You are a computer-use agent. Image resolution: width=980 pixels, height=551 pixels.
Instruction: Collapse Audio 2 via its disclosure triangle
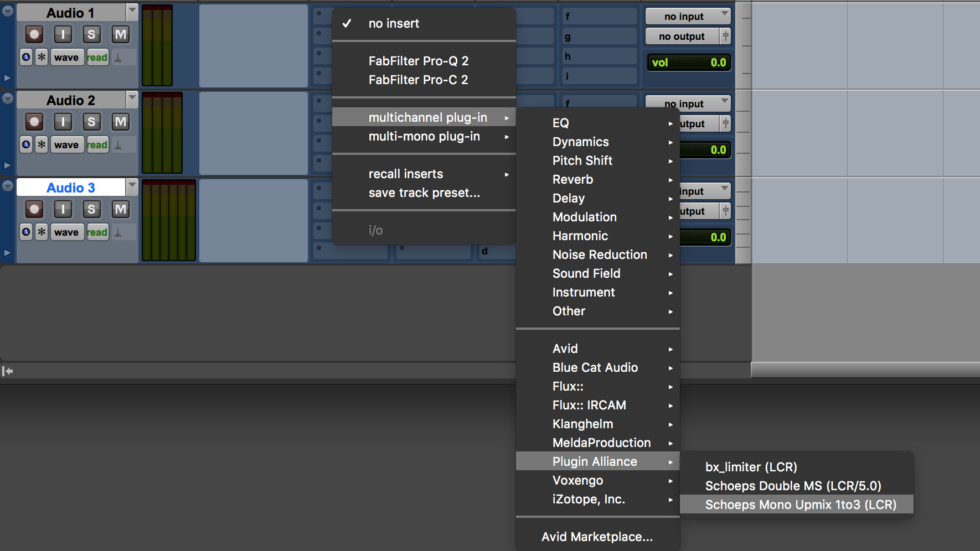tap(7, 99)
